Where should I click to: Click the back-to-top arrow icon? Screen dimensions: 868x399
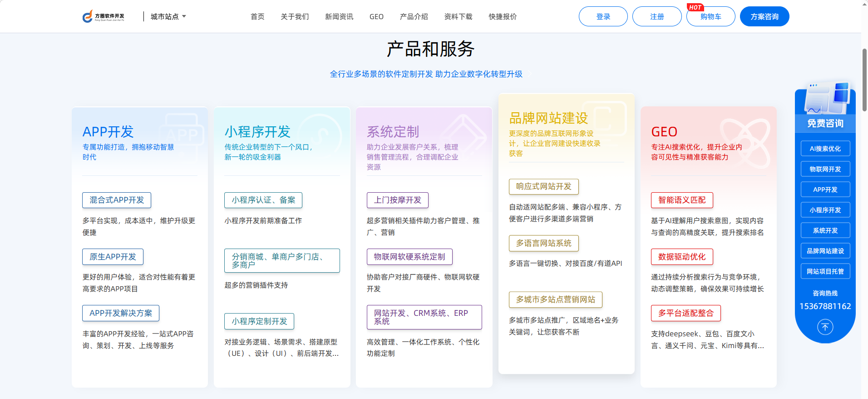click(825, 327)
